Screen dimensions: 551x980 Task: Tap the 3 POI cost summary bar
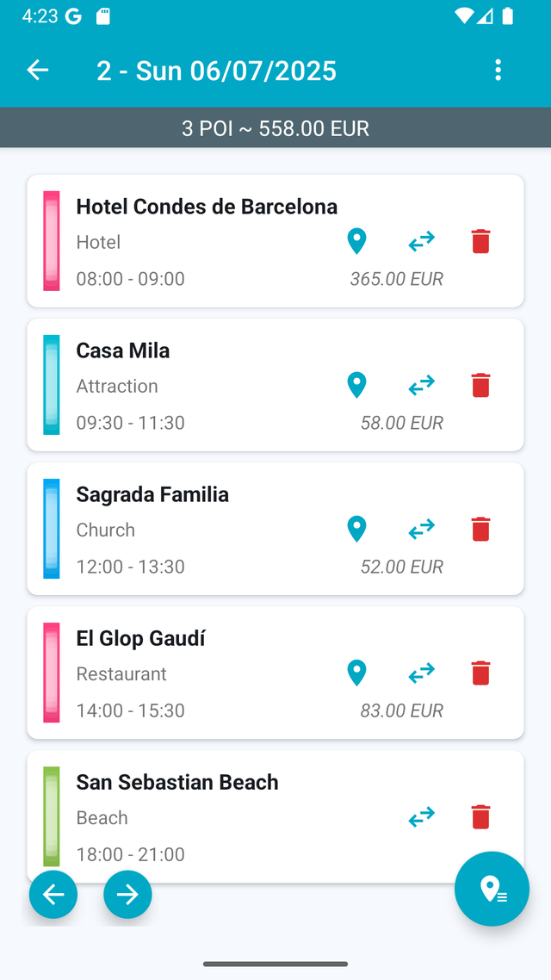pyautogui.click(x=275, y=127)
